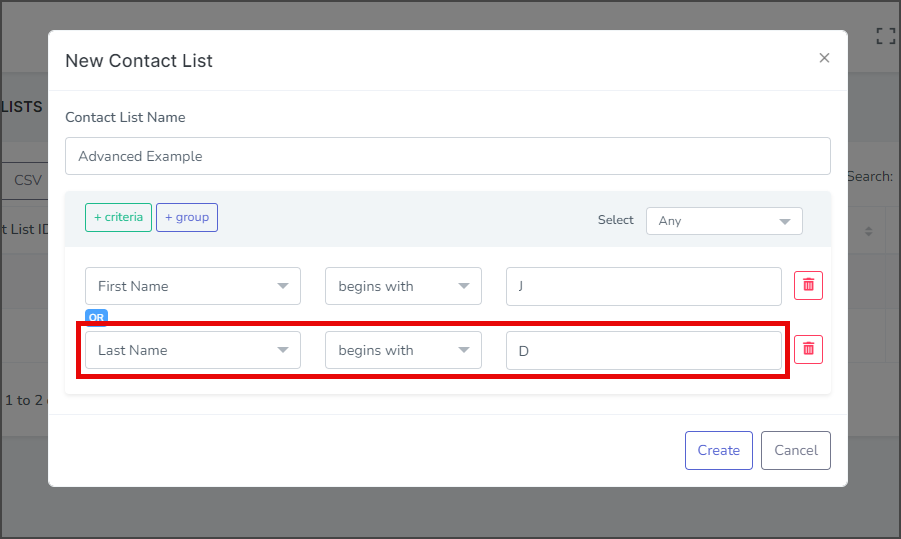Click the value field containing J

(644, 286)
